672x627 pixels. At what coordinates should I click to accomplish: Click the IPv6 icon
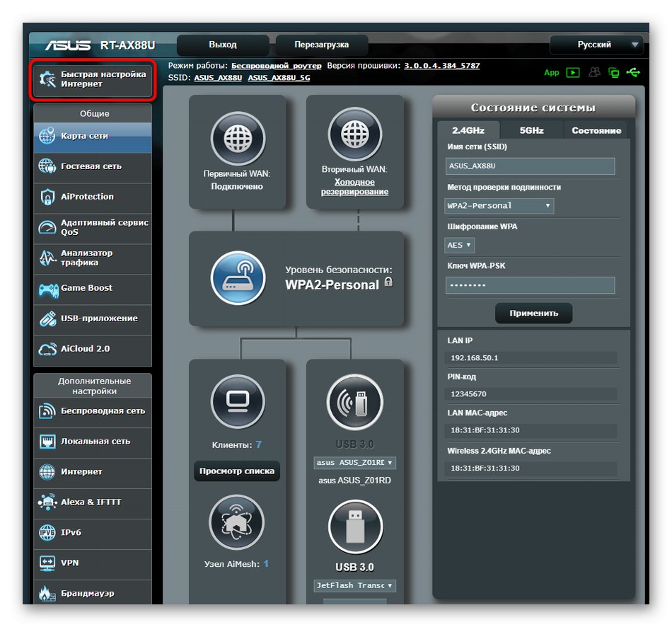(x=47, y=532)
